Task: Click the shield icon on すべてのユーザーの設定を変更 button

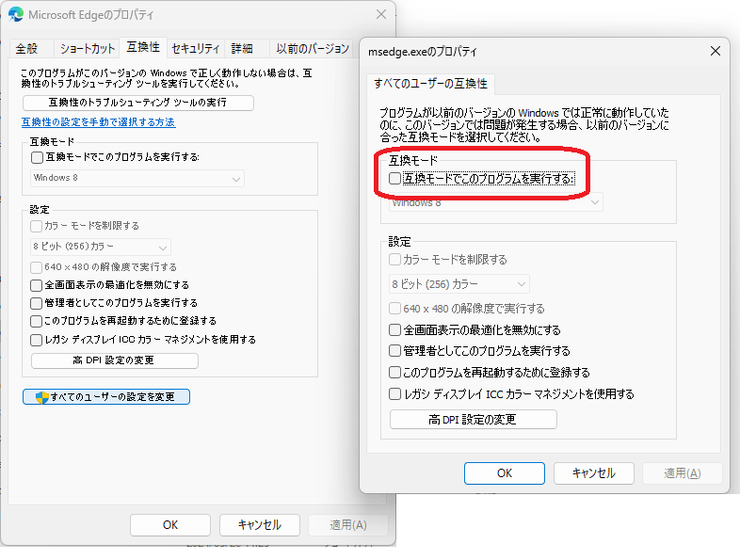Action: click(x=42, y=397)
